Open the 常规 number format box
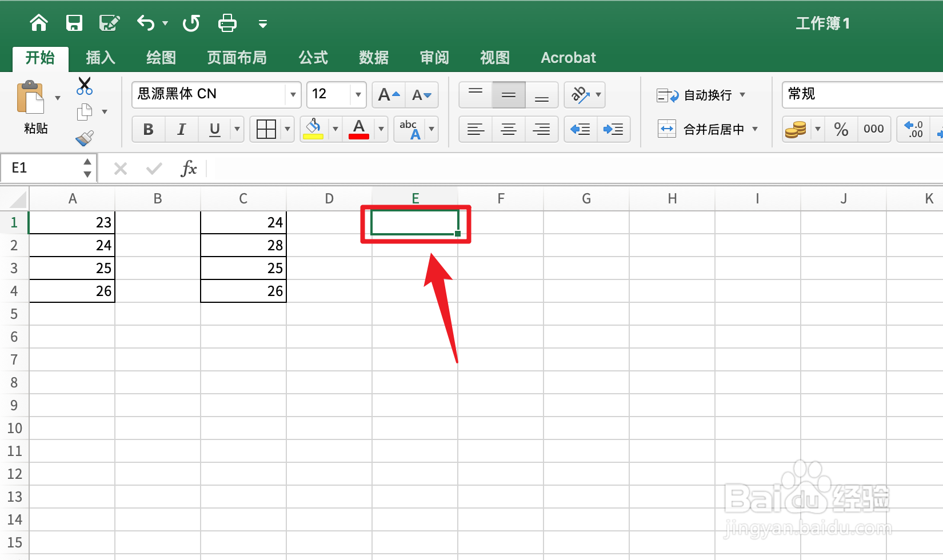The width and height of the screenshot is (943, 560). (x=862, y=94)
